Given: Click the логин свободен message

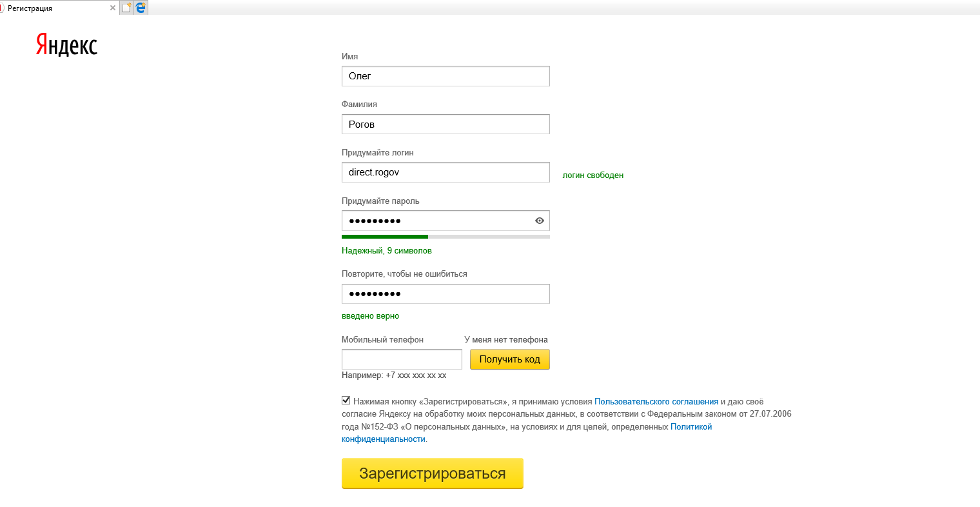Looking at the screenshot, I should pos(593,175).
